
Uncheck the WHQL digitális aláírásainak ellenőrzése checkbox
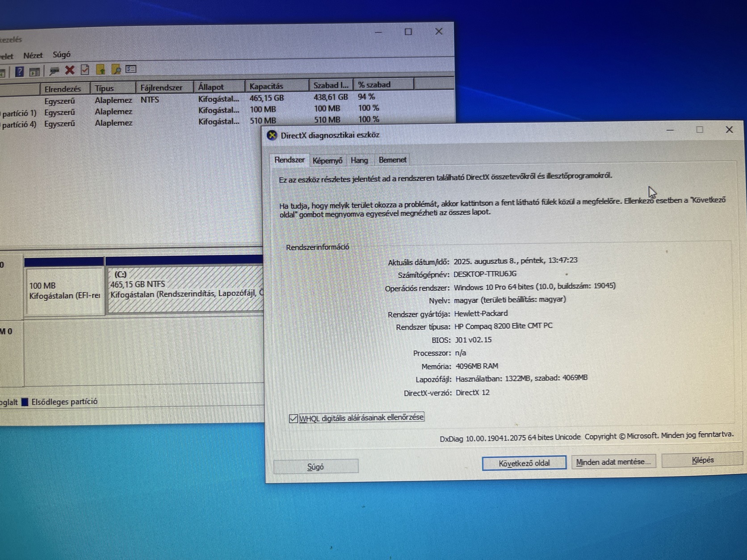[293, 418]
